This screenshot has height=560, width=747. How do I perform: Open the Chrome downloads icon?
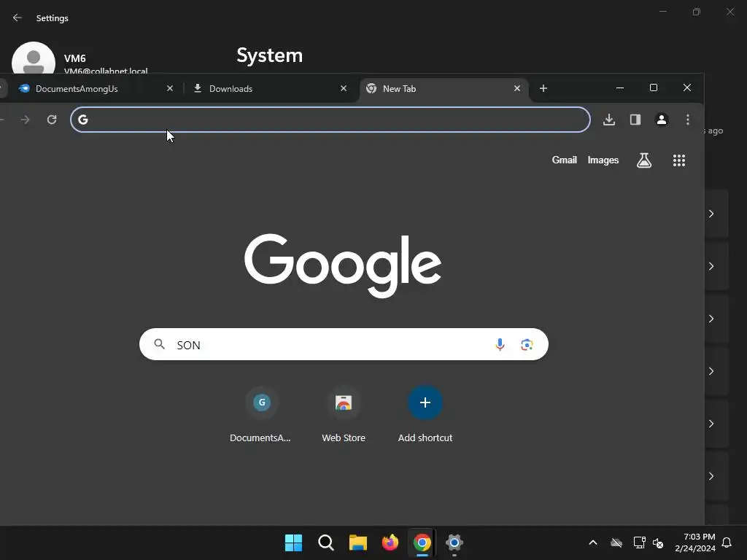pyautogui.click(x=609, y=120)
